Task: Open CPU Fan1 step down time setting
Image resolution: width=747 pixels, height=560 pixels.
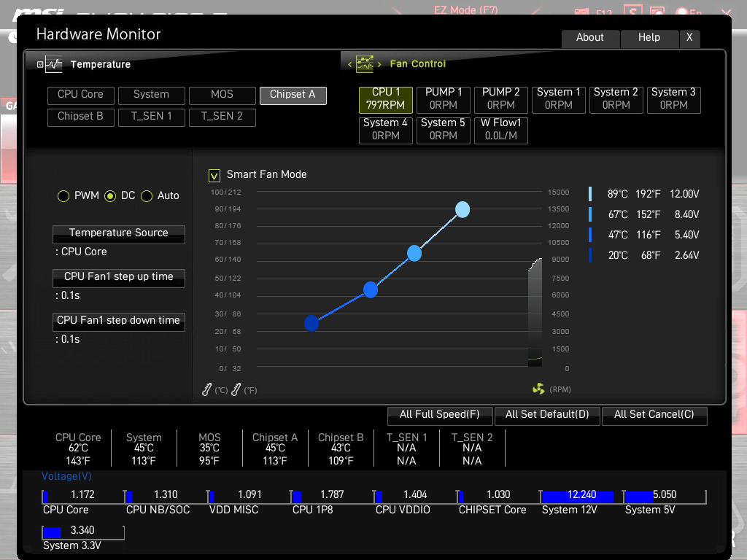Action: 119,322
